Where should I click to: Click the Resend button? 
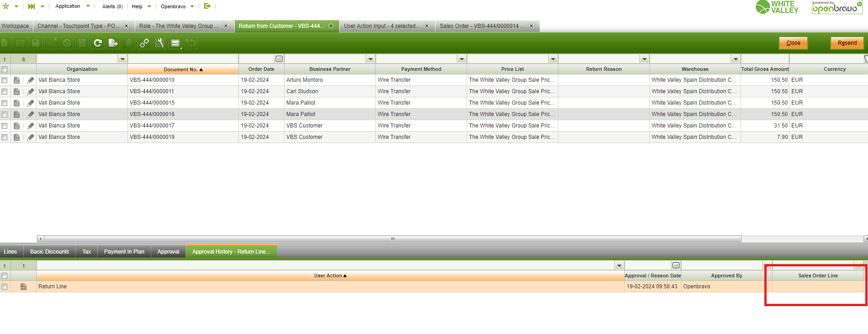[x=847, y=43]
